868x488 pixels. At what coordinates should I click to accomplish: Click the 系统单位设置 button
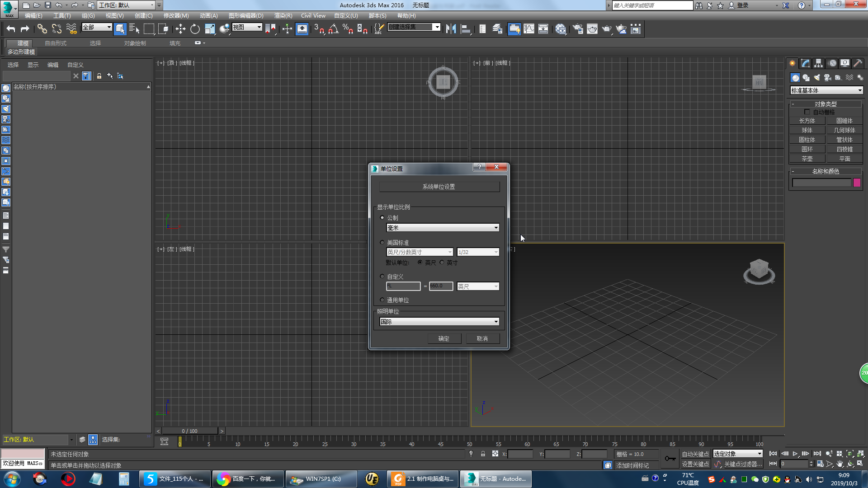click(x=439, y=187)
